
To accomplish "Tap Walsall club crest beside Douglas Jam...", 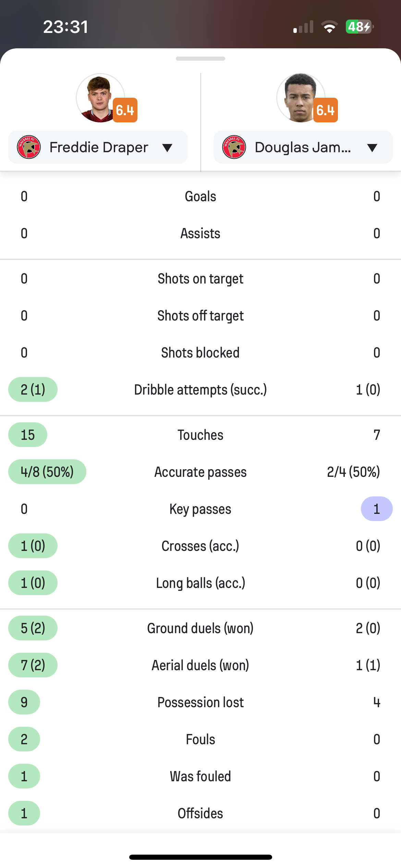I will click(x=234, y=147).
